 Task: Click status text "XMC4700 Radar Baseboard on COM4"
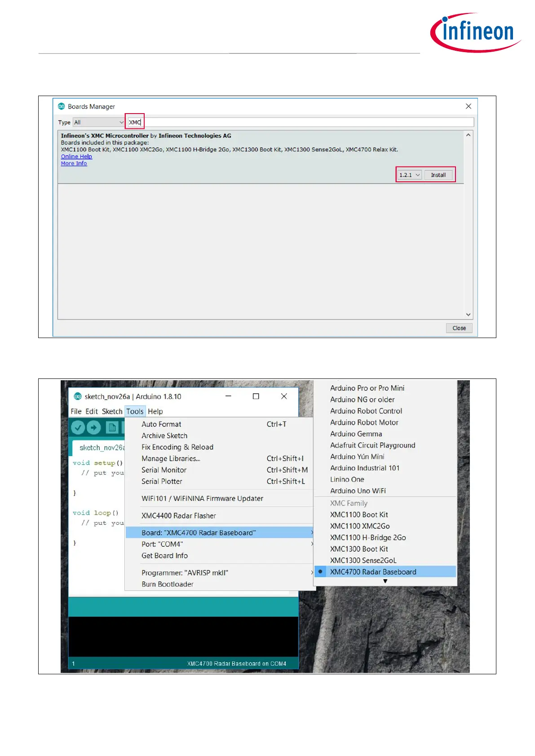(x=237, y=664)
